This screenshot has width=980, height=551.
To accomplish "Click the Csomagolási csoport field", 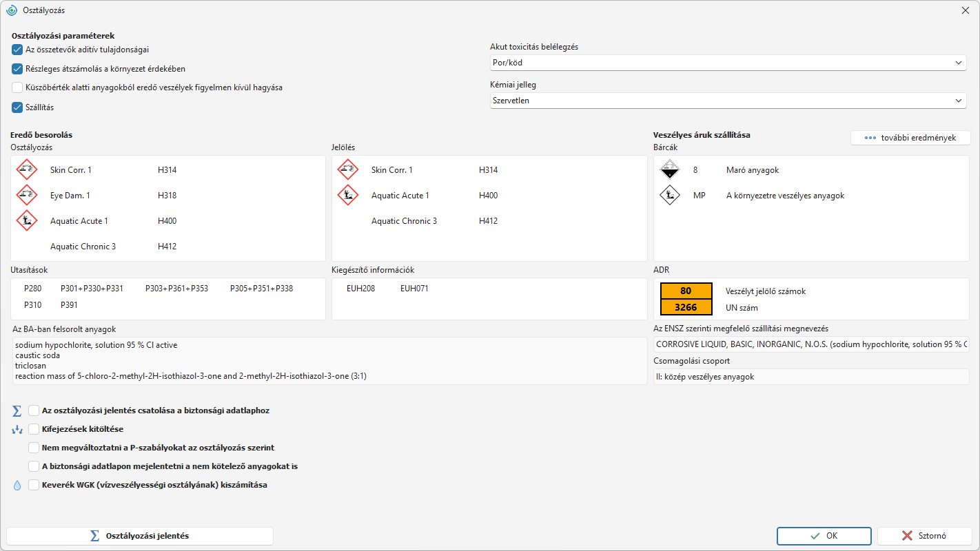I will point(811,377).
